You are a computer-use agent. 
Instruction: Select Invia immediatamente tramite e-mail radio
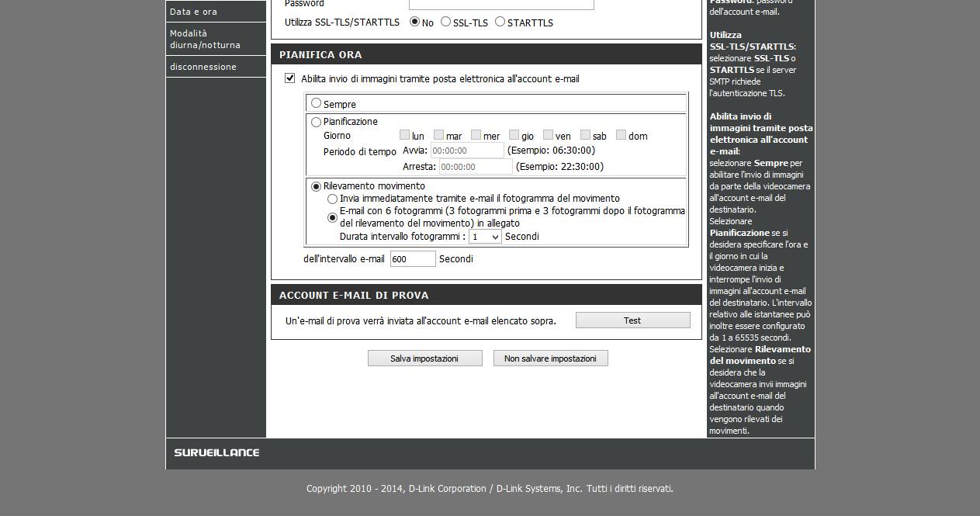[x=332, y=199]
